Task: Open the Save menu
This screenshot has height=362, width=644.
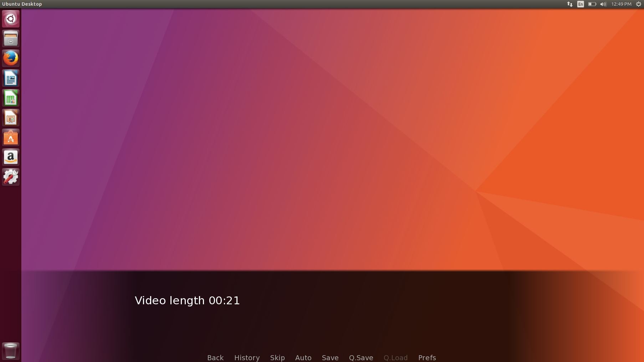Action: (330, 357)
